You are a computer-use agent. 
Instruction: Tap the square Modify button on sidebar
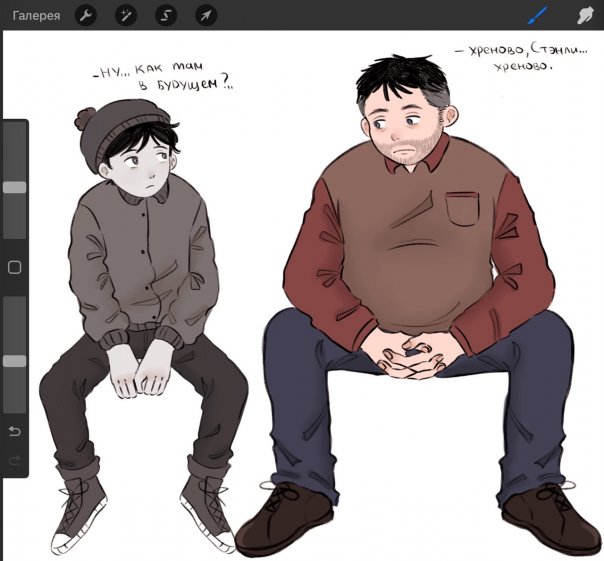tap(15, 267)
